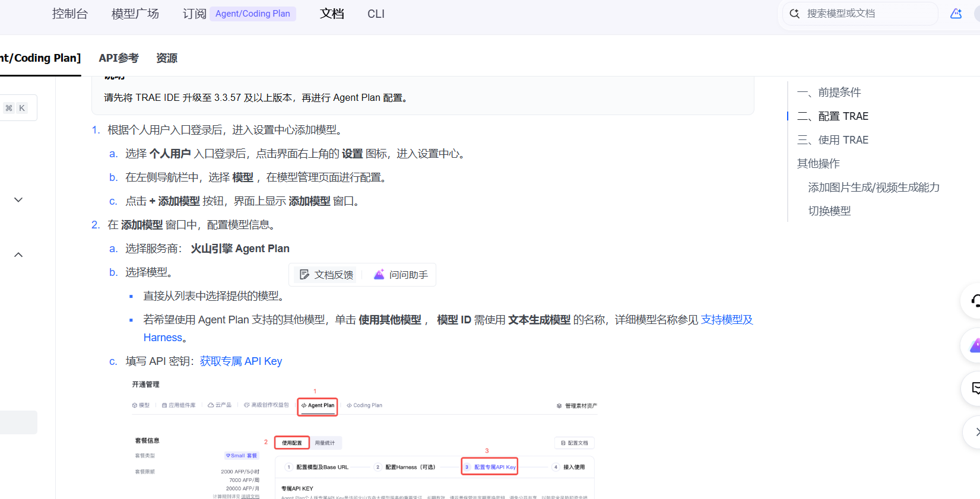
Task: Click the 文档反馈 button
Action: click(x=326, y=275)
